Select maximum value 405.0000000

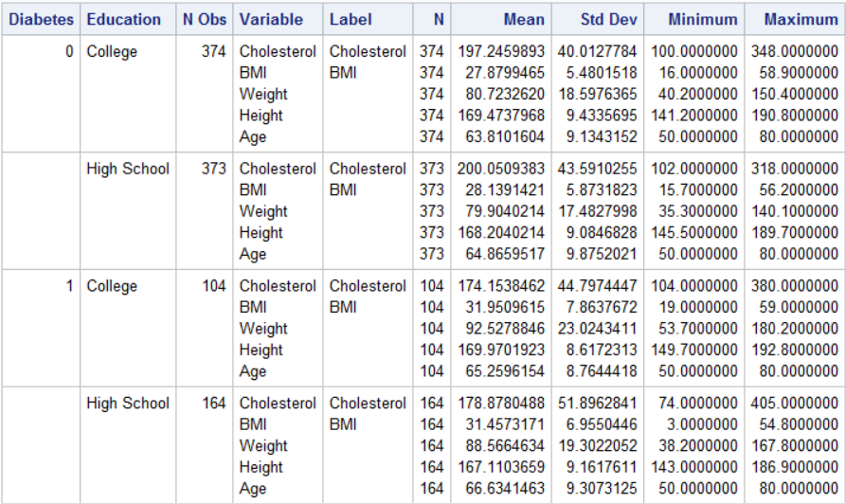pyautogui.click(x=795, y=403)
